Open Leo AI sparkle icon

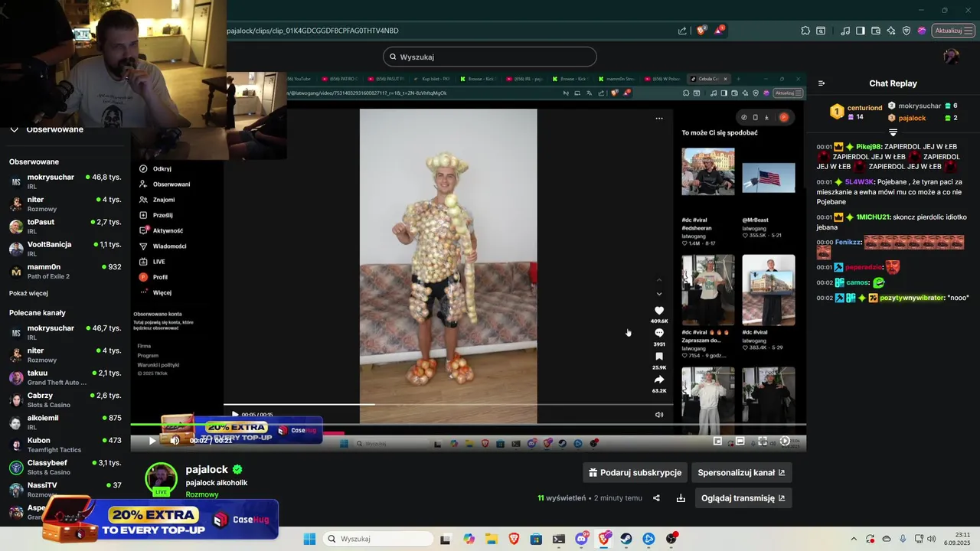pos(891,31)
